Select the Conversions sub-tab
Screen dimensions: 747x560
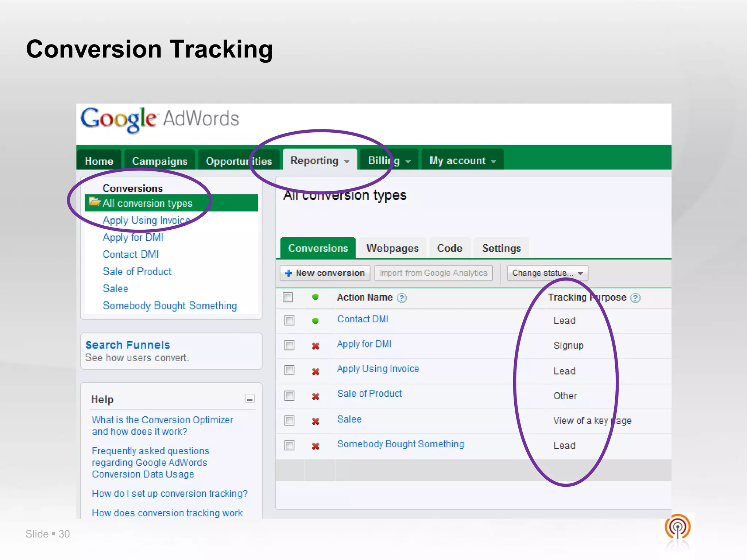pyautogui.click(x=318, y=248)
